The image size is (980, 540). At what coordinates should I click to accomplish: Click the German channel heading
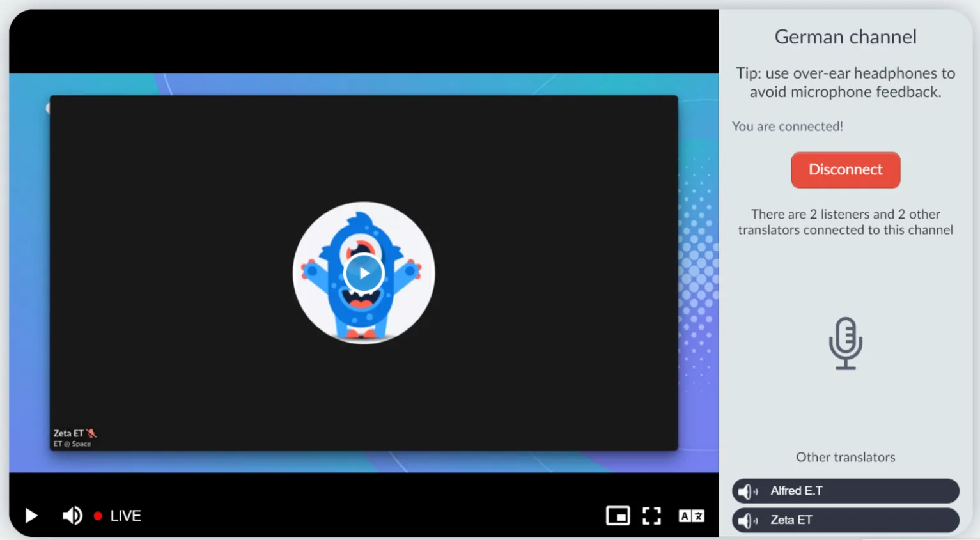(845, 37)
